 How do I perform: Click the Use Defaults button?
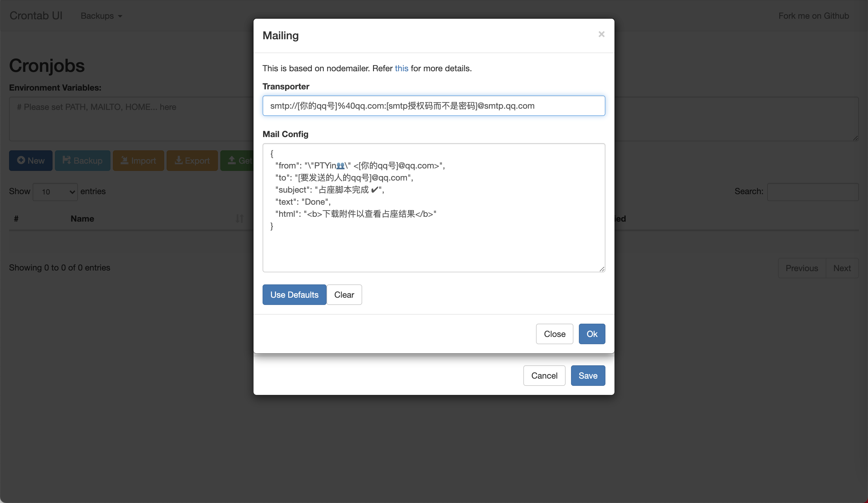295,295
